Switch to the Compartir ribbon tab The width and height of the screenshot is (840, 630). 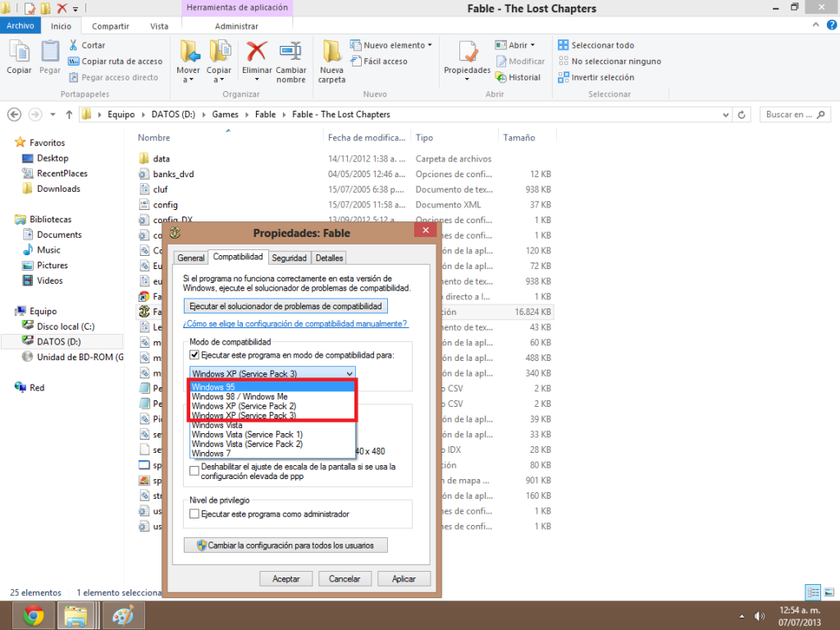pos(111,26)
